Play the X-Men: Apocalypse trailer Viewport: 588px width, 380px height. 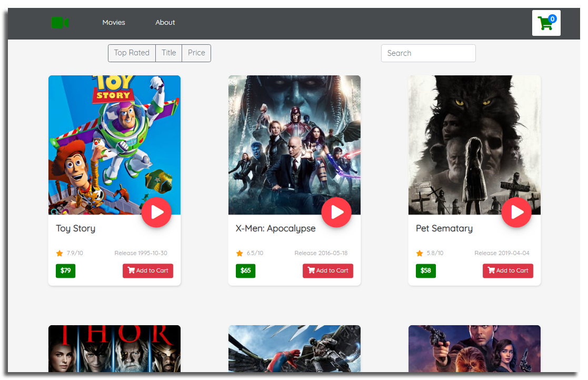(x=336, y=212)
